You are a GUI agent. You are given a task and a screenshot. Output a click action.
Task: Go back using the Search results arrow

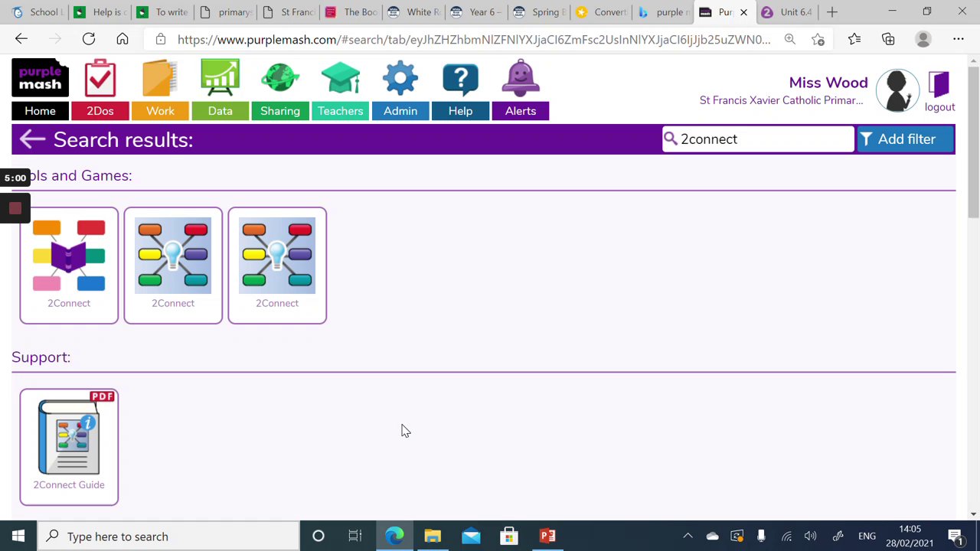pos(32,139)
